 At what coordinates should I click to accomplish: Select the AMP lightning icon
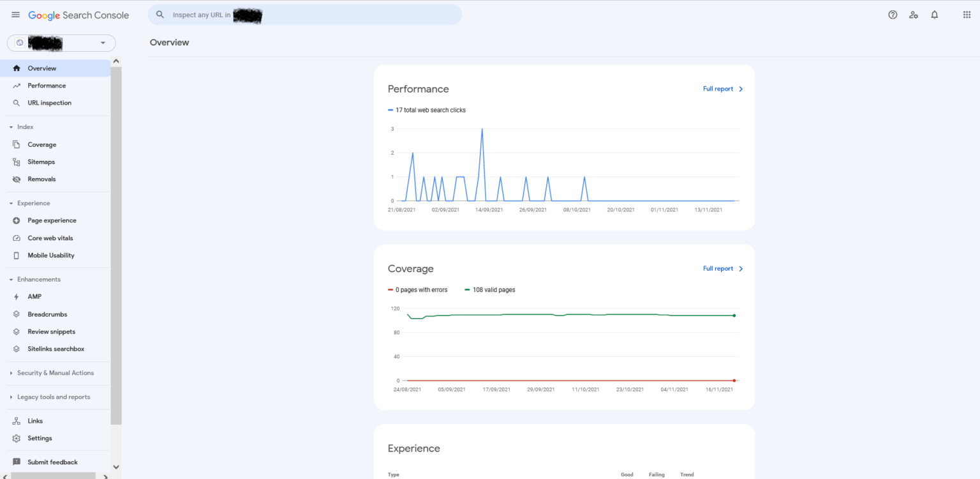point(15,296)
